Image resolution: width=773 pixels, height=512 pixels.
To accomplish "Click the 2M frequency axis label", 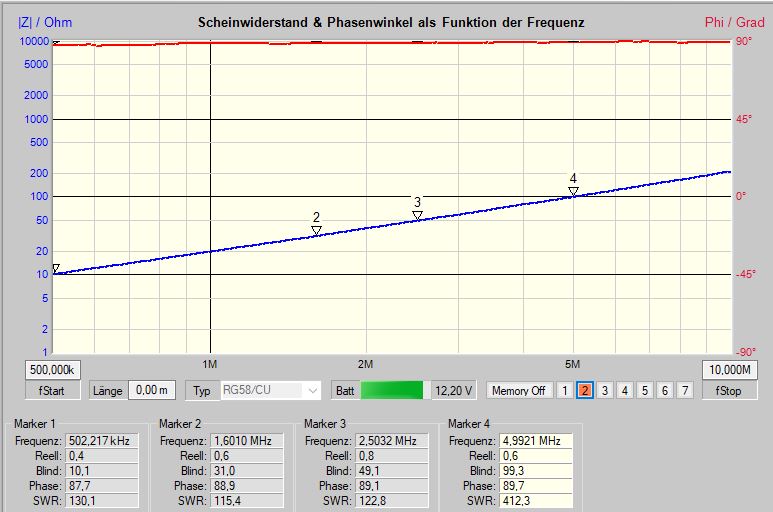I will click(x=365, y=364).
